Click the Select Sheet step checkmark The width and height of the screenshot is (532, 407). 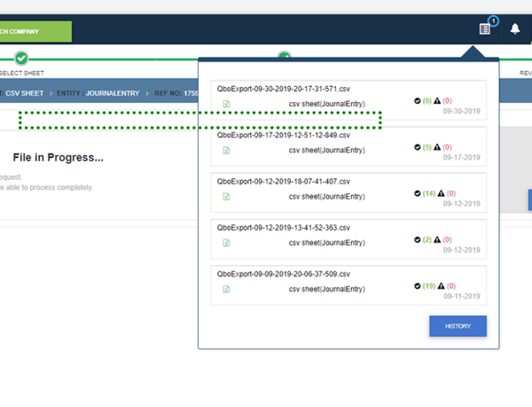(x=21, y=59)
